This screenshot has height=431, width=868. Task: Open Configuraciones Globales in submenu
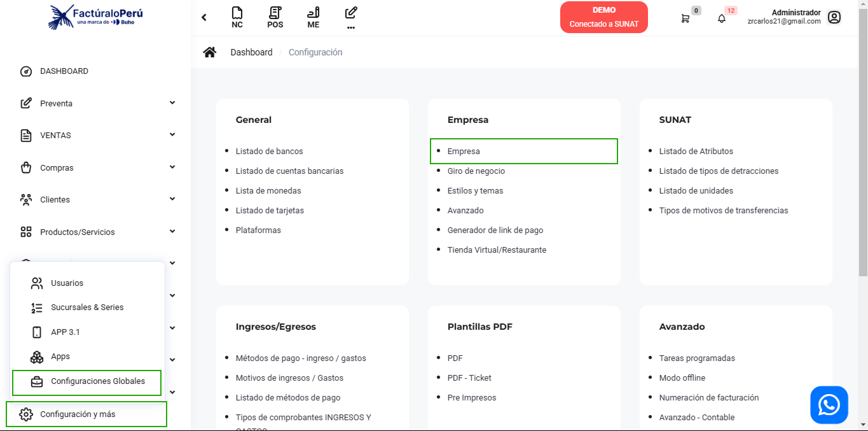coord(97,381)
